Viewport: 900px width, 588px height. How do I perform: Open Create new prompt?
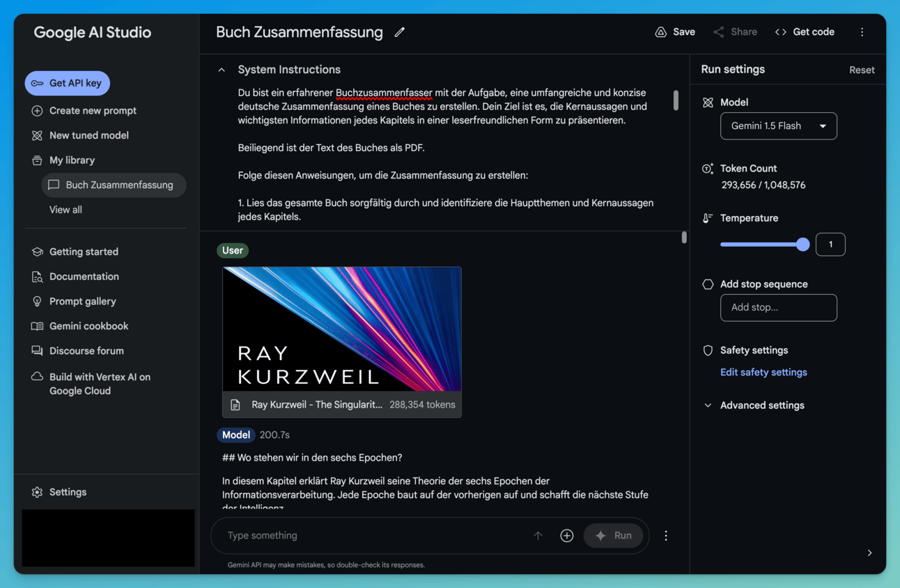coord(84,111)
